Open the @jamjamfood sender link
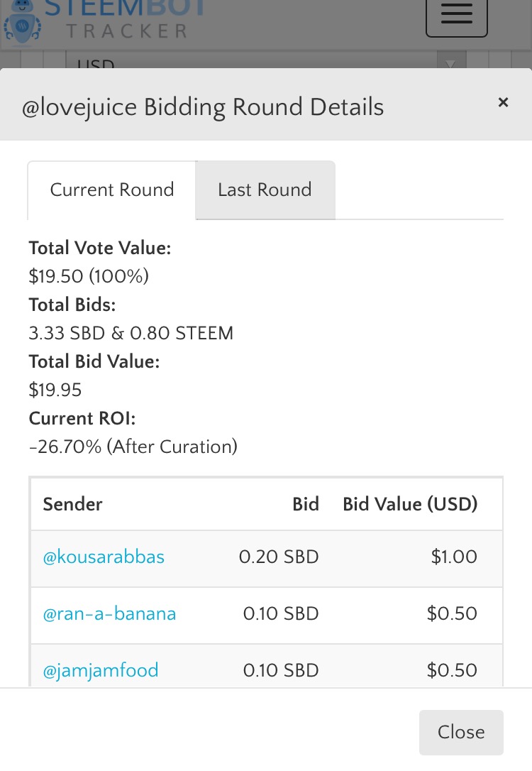This screenshot has width=532, height=771. tap(101, 670)
